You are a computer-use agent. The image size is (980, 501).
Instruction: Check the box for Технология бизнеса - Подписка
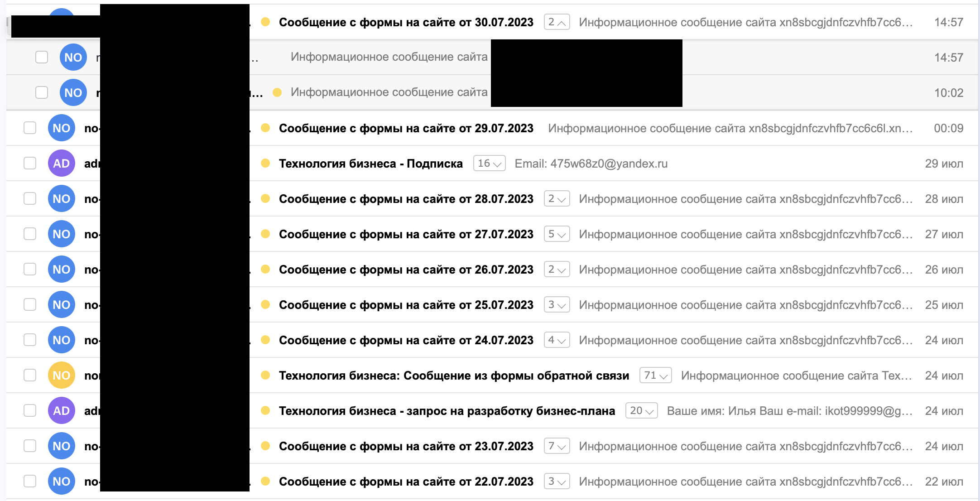click(30, 163)
